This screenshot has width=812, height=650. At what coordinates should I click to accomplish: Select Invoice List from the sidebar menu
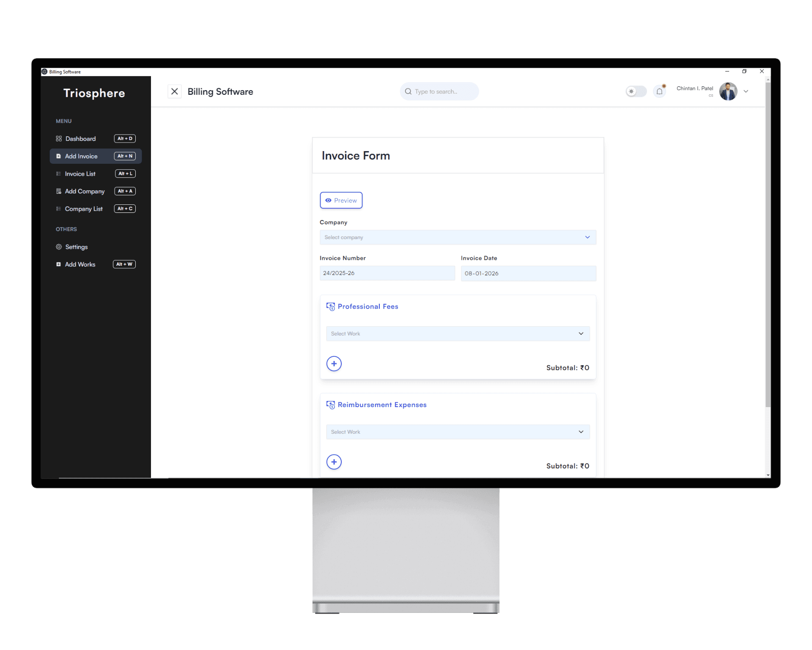pos(80,174)
